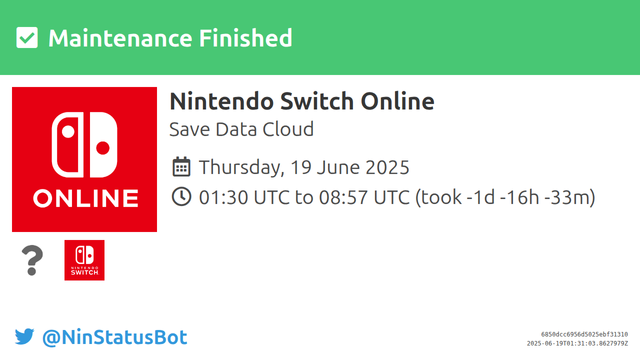Image resolution: width=640 pixels, height=360 pixels.
Task: Click the white checkmark box in the banner
Action: (x=27, y=38)
